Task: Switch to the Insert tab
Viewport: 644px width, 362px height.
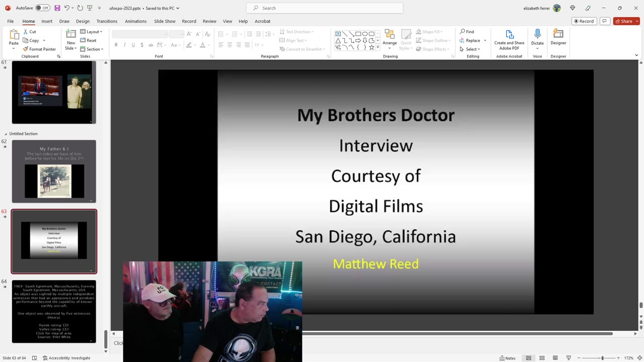Action: click(47, 21)
